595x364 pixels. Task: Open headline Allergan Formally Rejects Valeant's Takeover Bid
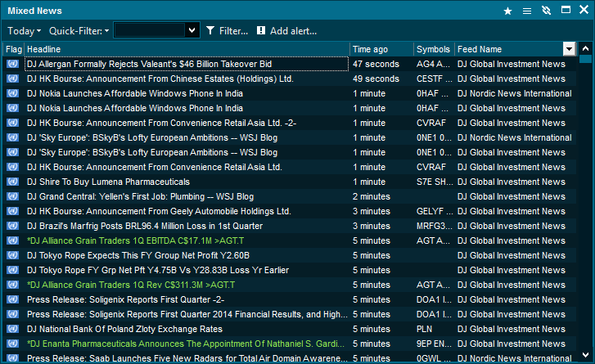[x=149, y=64]
